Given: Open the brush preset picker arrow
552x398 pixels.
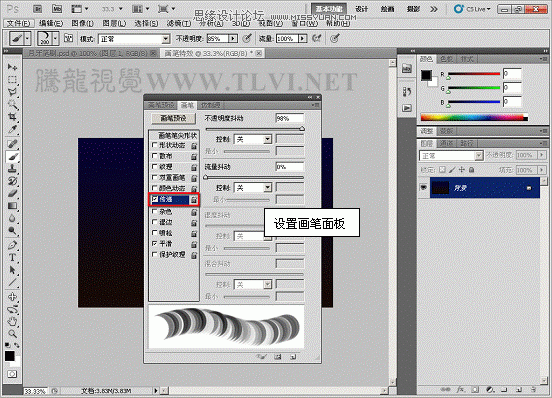Looking at the screenshot, I should (55, 38).
